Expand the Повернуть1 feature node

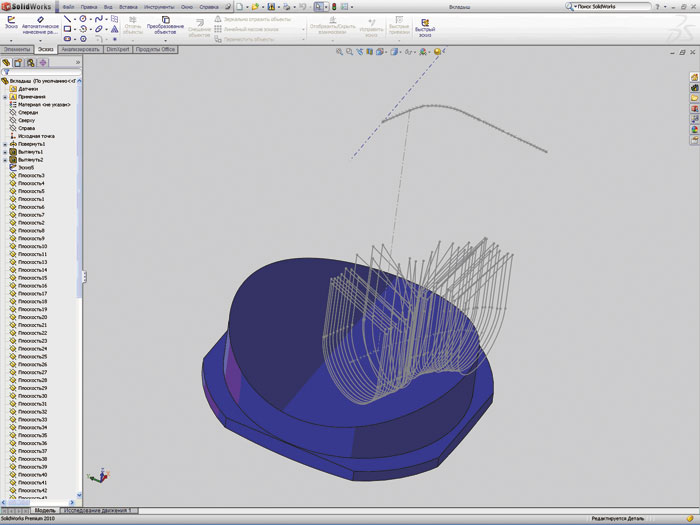[x=5, y=144]
